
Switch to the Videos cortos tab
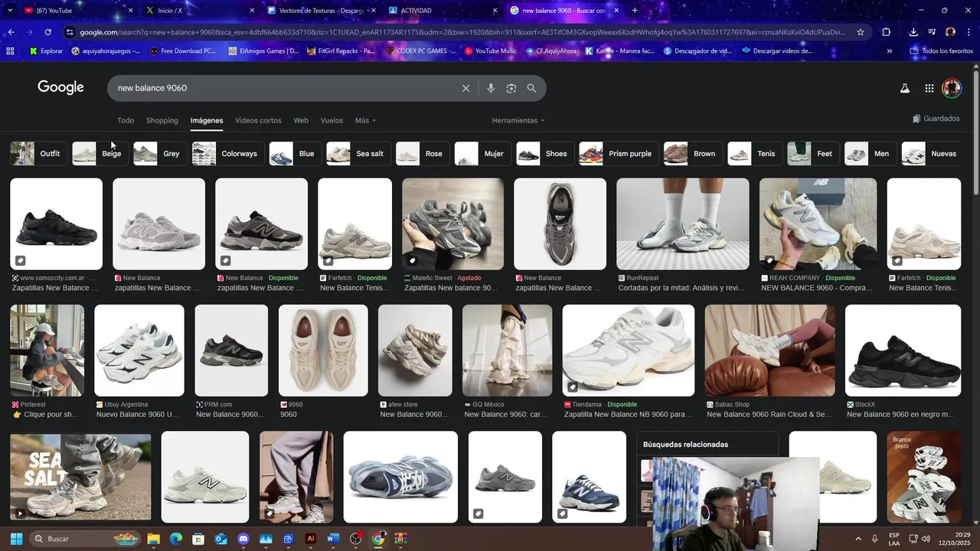click(258, 121)
